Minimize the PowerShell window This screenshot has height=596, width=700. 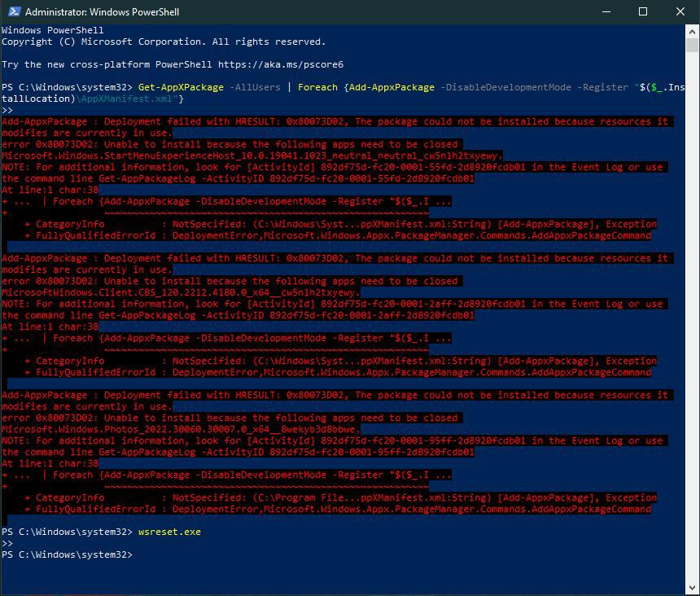(606, 11)
